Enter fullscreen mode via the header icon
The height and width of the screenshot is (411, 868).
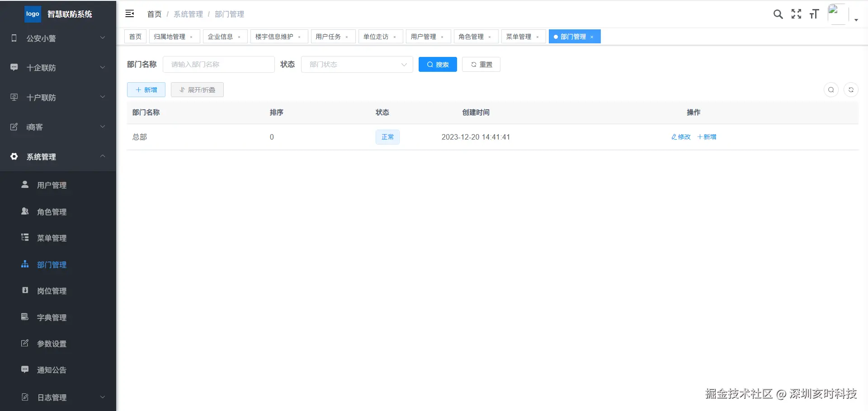pos(796,14)
